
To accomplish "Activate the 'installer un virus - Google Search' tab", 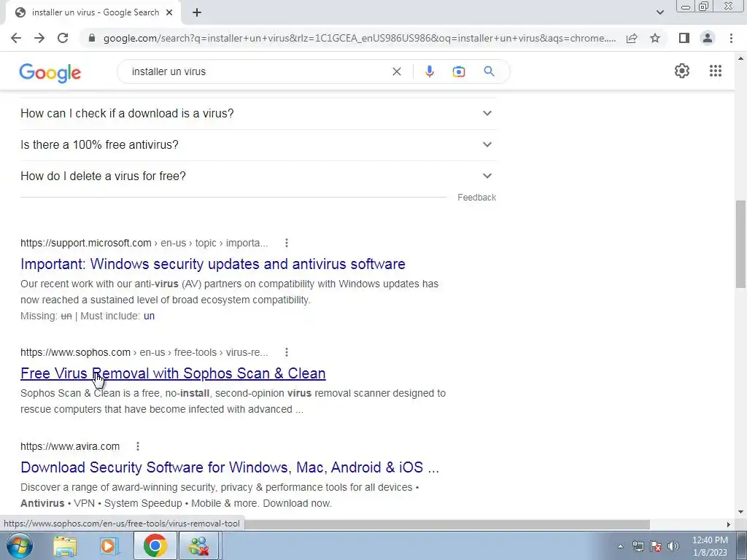I will point(93,12).
